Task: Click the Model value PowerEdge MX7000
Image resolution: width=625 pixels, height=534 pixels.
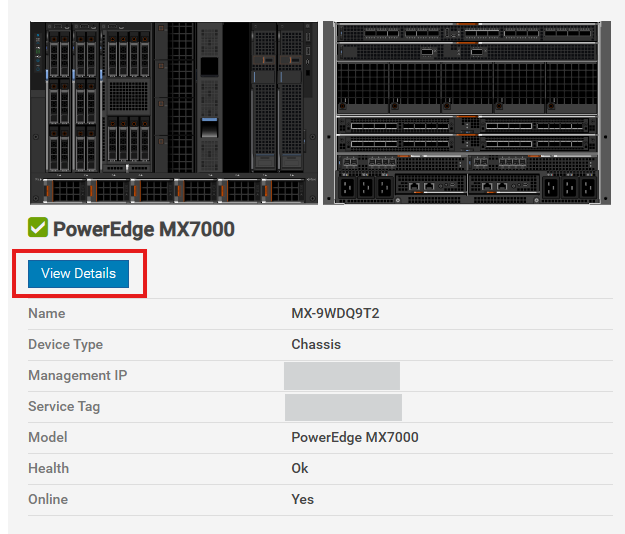Action: (355, 437)
